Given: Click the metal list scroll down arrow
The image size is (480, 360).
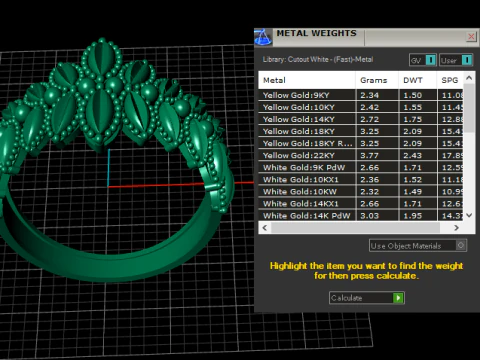Looking at the screenshot, I should pos(469,215).
